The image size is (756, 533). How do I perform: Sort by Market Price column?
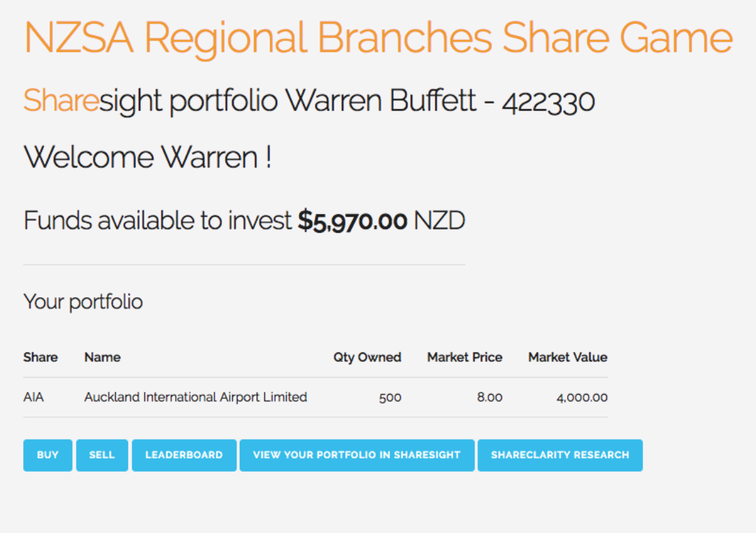click(x=464, y=357)
